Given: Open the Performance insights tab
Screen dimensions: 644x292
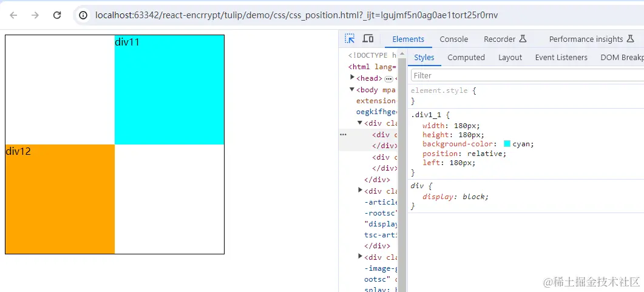Looking at the screenshot, I should (586, 39).
